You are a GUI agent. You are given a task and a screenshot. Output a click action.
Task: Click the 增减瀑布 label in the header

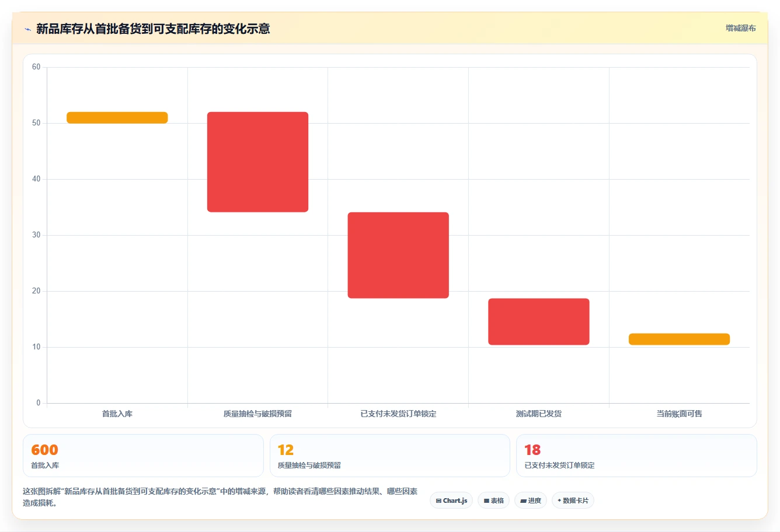coord(740,28)
